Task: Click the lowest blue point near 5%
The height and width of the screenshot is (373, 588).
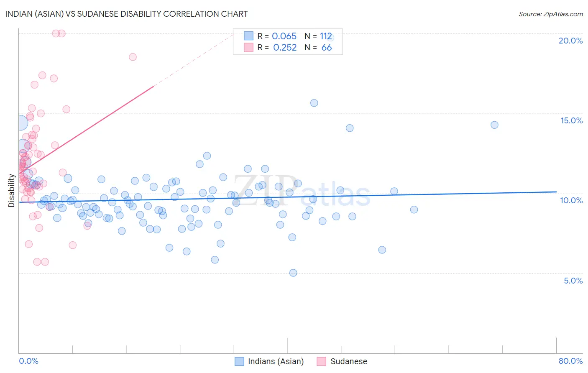Action: pyautogui.click(x=293, y=273)
